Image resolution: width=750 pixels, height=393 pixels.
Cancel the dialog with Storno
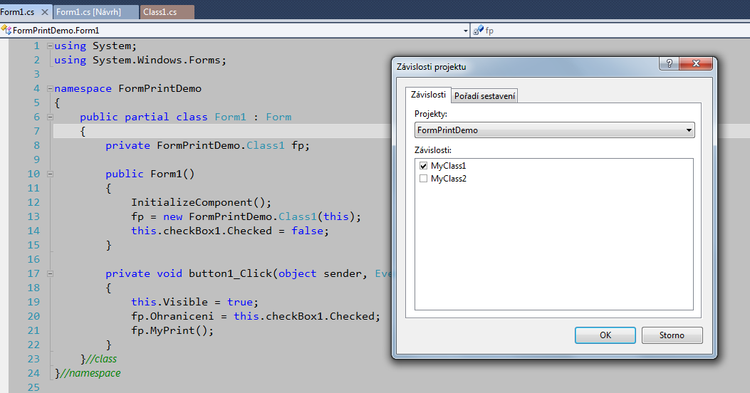pyautogui.click(x=672, y=335)
